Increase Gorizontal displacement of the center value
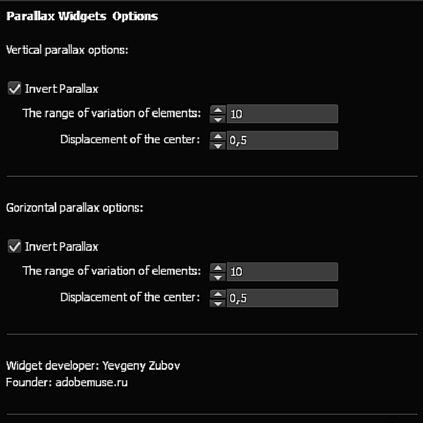This screenshot has height=423, width=423. (x=218, y=294)
